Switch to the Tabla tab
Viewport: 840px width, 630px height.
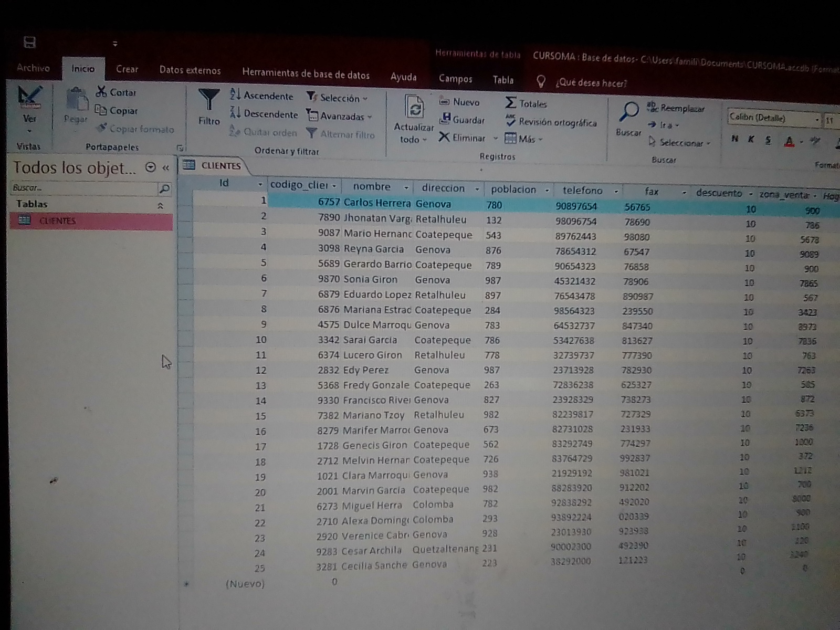click(x=503, y=80)
